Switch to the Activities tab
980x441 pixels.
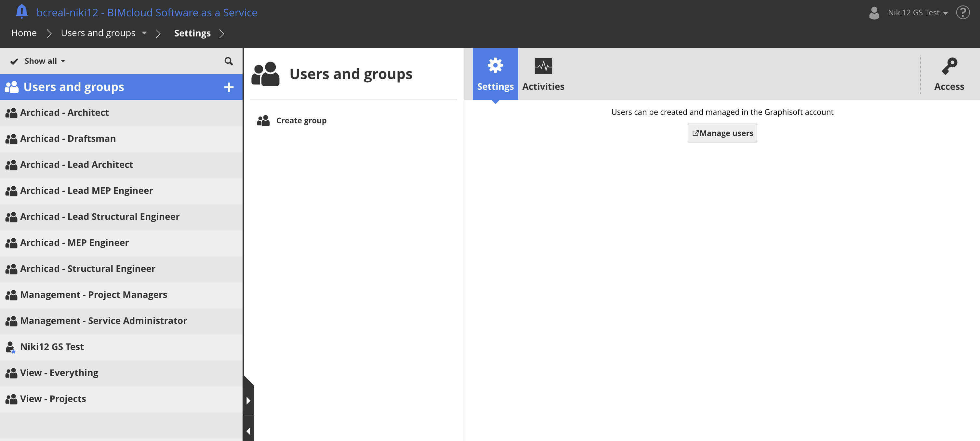[543, 74]
